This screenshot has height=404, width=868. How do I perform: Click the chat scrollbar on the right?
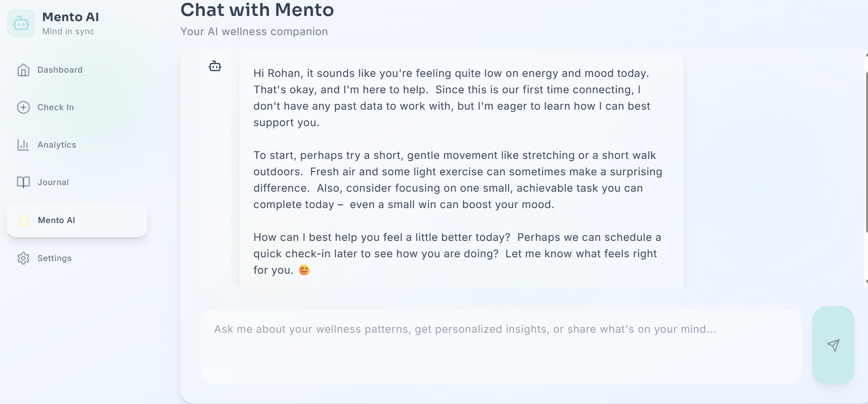click(866, 141)
